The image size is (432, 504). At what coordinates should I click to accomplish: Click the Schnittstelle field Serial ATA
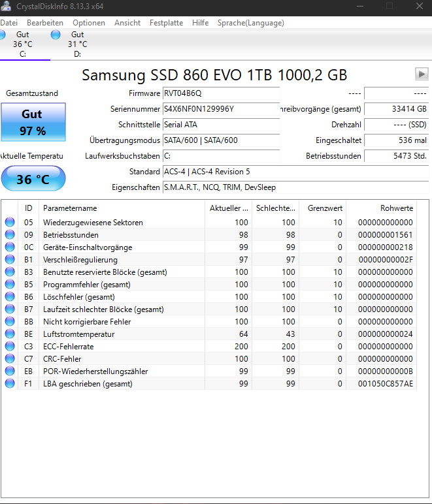tap(222, 125)
